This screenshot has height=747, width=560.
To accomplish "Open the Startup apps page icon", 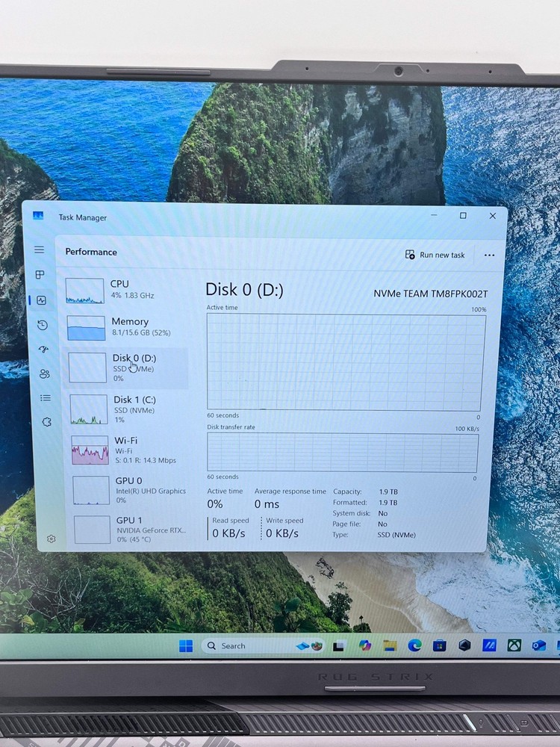I will [43, 350].
